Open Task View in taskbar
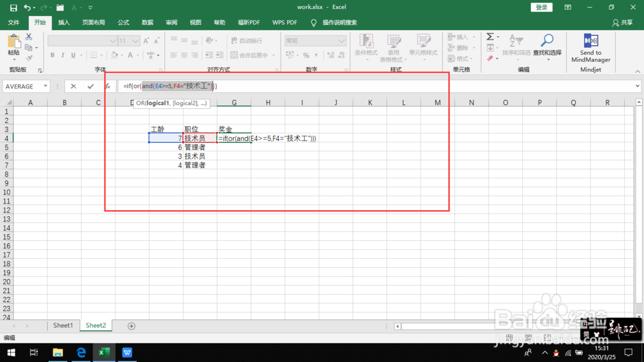 [34, 352]
